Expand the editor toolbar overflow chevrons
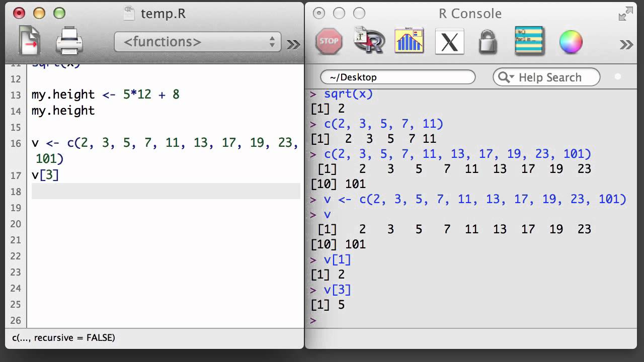644x362 pixels. [293, 45]
